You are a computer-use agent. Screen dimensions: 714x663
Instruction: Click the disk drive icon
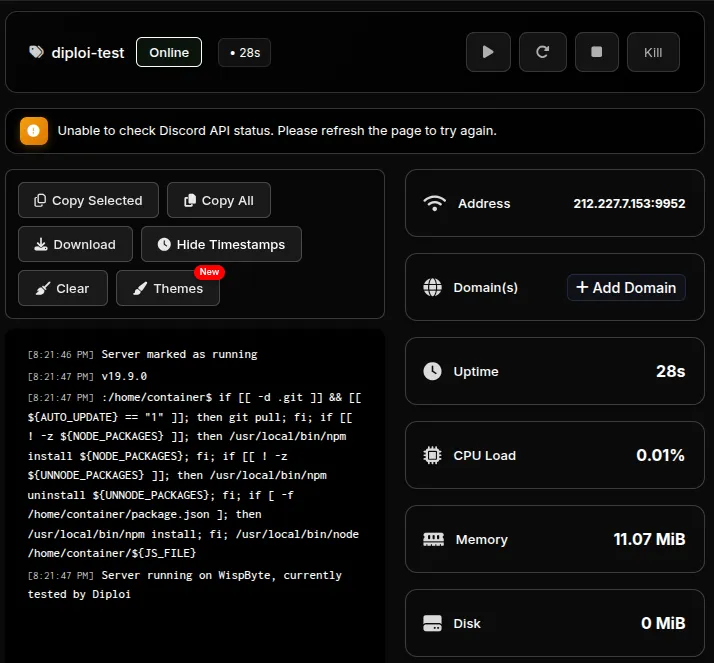(433, 623)
